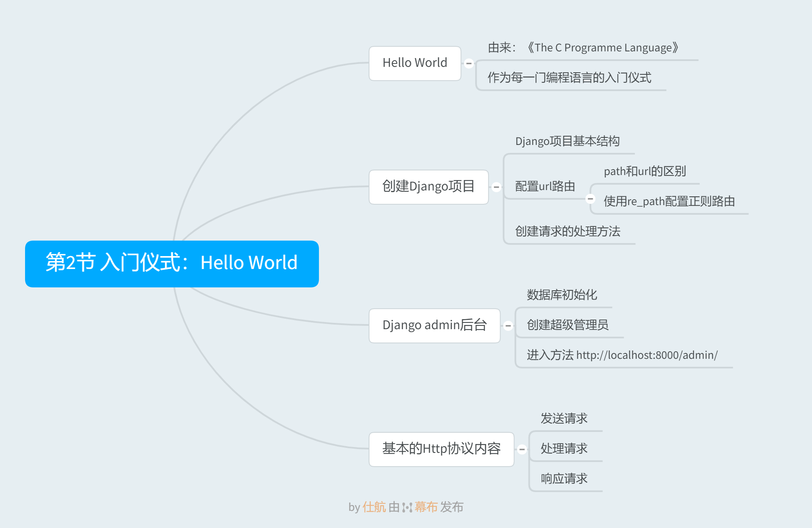The height and width of the screenshot is (528, 812).
Task: Select the Hello World node box
Action: [x=415, y=63]
